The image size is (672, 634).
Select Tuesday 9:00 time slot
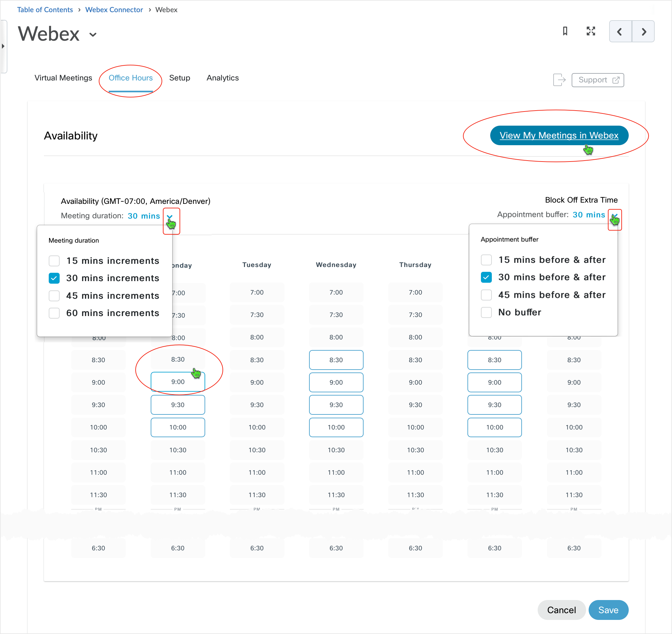tap(257, 383)
